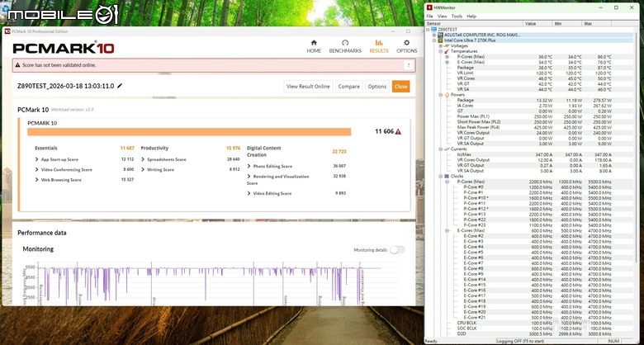This screenshot has height=345, width=644.
Task: Click the Value column header in HWMonitor
Action: click(x=537, y=24)
